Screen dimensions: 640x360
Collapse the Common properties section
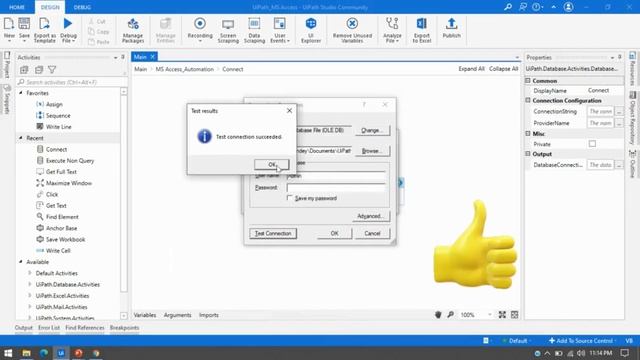[528, 81]
